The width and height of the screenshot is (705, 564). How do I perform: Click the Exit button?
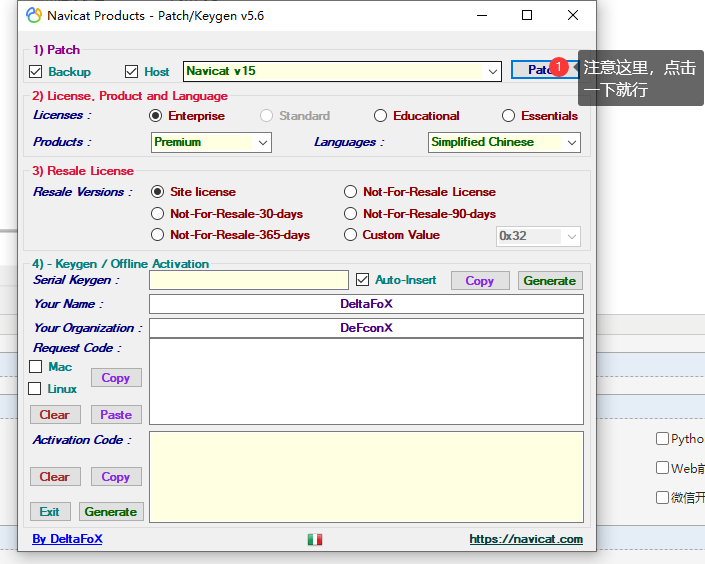50,512
